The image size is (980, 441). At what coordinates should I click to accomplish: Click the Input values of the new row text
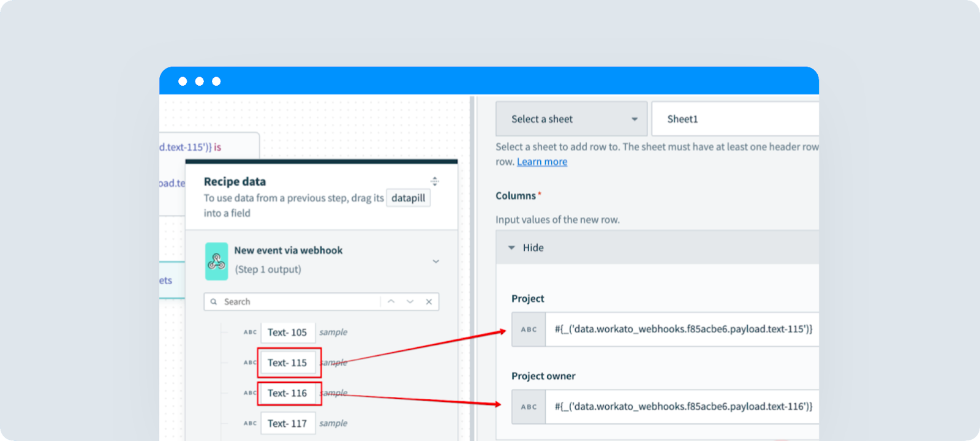(557, 219)
